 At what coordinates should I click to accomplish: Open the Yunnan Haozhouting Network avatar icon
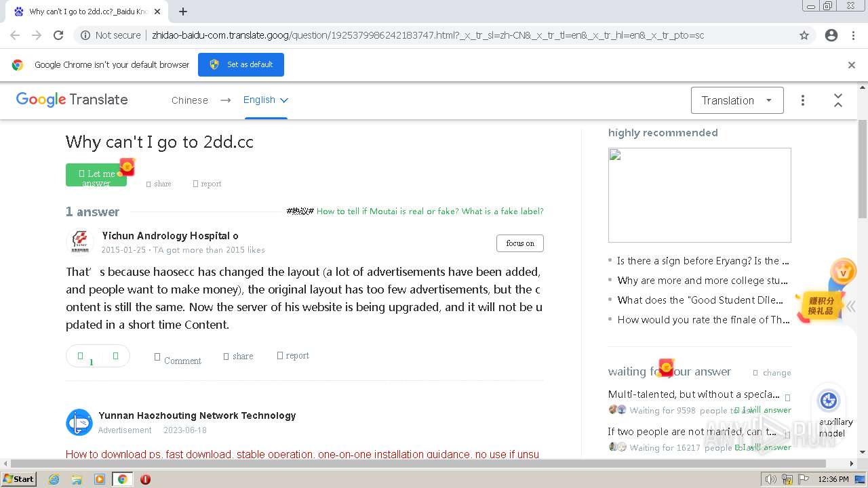pos(79,422)
